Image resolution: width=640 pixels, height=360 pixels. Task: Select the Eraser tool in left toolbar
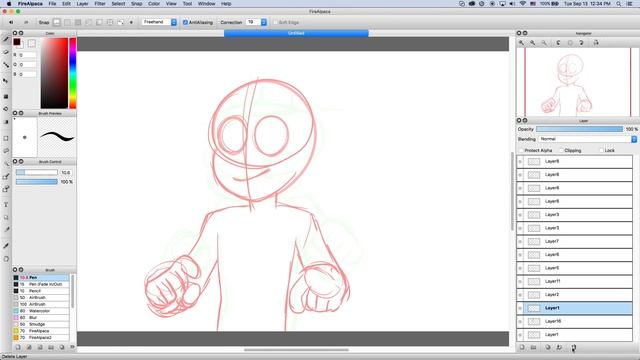pyautogui.click(x=6, y=52)
